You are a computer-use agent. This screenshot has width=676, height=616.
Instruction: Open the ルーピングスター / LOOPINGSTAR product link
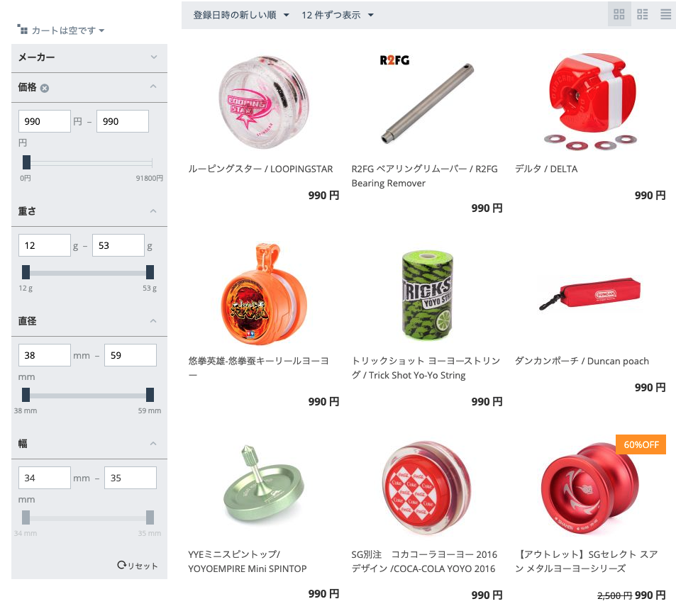[x=260, y=169]
